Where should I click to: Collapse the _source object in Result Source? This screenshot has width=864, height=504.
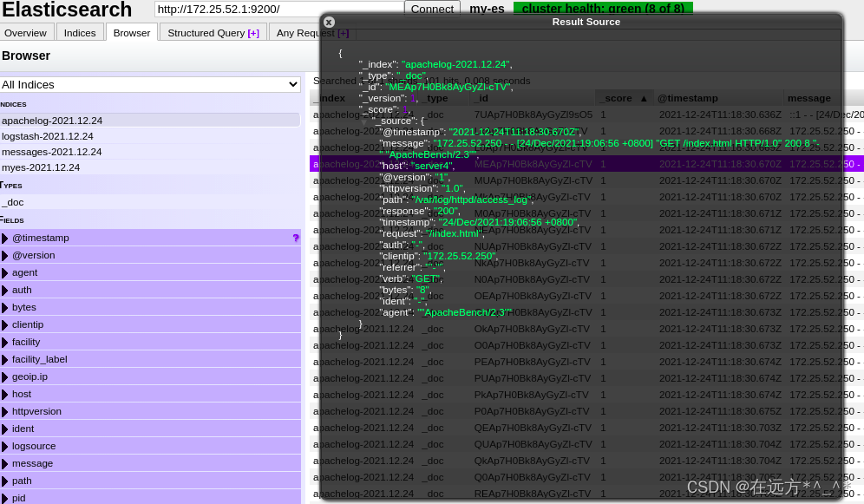pyautogui.click(x=364, y=121)
